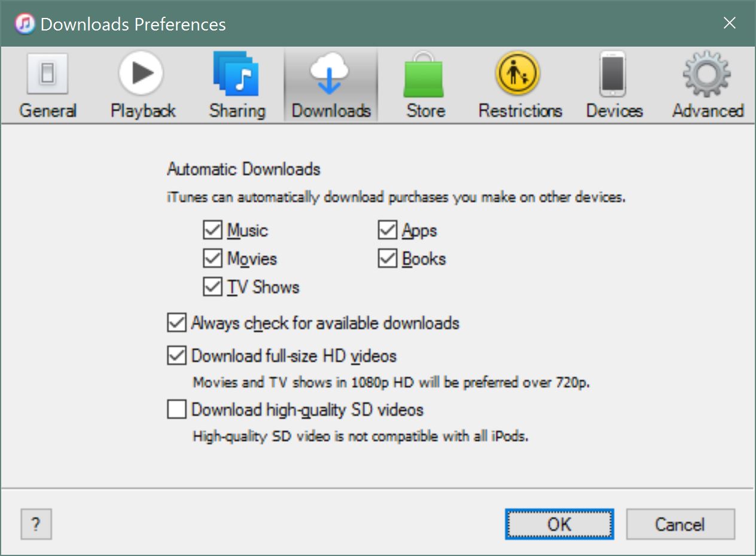Image resolution: width=756 pixels, height=556 pixels.
Task: Close the Downloads Preferences window
Action: click(729, 23)
